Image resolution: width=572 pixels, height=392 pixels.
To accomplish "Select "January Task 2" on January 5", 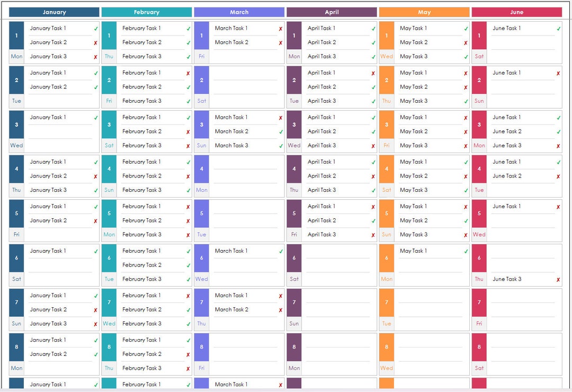I will tap(48, 220).
